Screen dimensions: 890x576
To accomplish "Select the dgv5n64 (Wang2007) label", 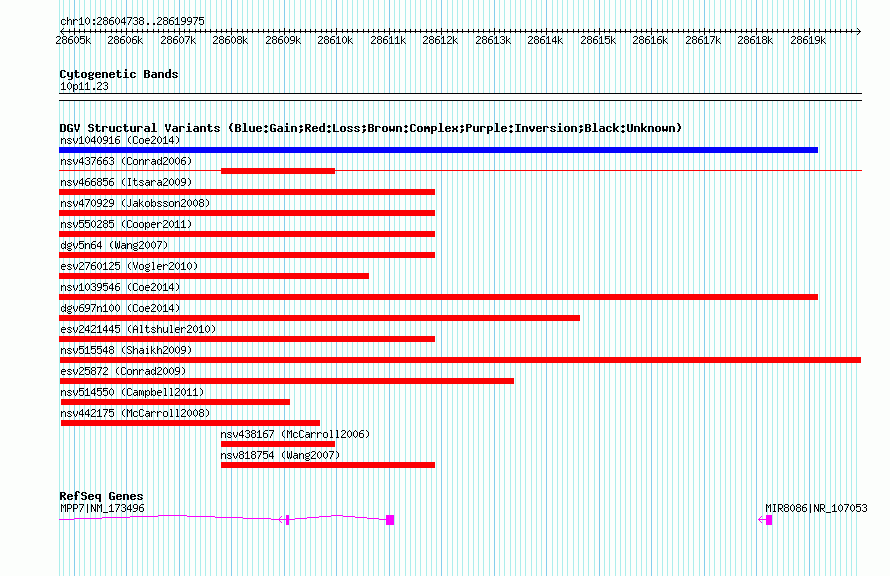I will (x=114, y=245).
